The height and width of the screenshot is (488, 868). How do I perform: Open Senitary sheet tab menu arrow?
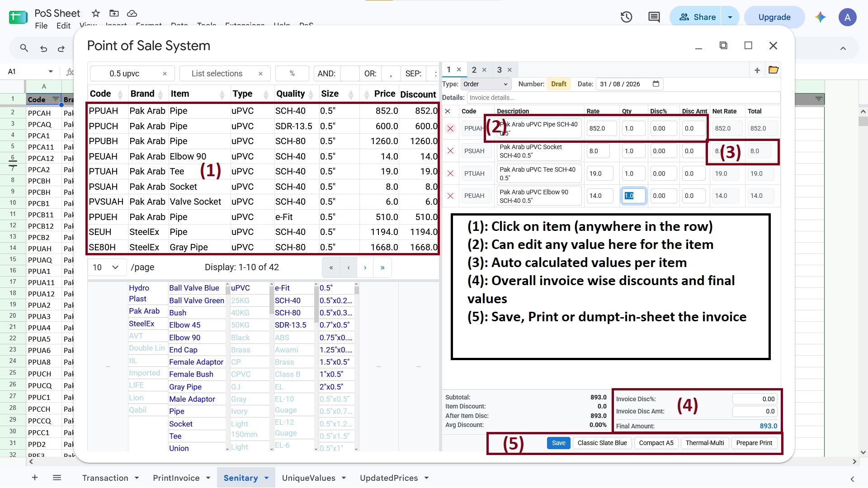tap(266, 478)
